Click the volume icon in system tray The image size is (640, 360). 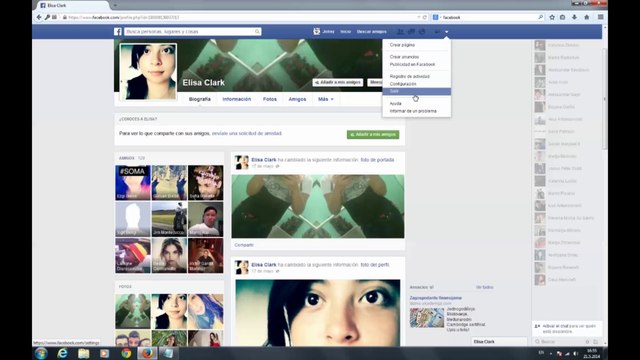click(576, 353)
